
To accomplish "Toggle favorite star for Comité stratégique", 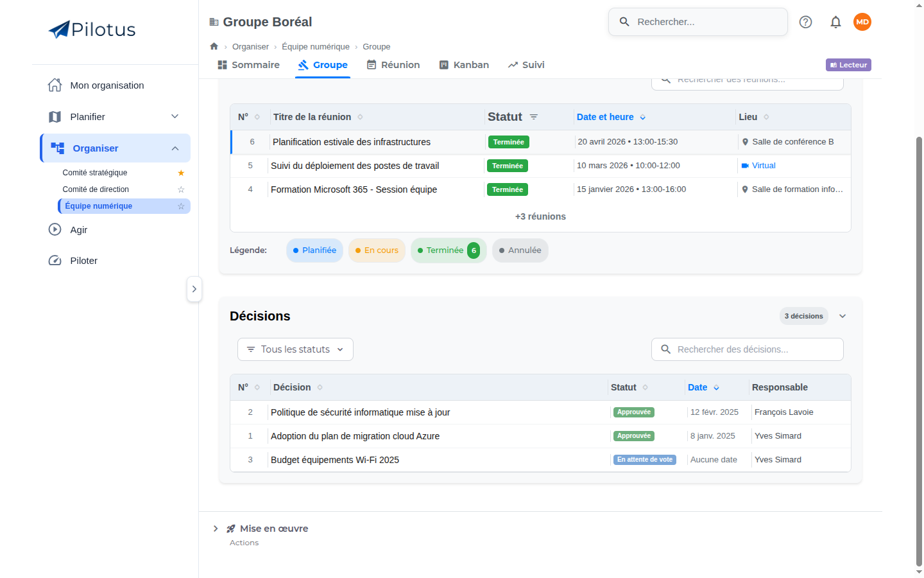I will pos(181,173).
